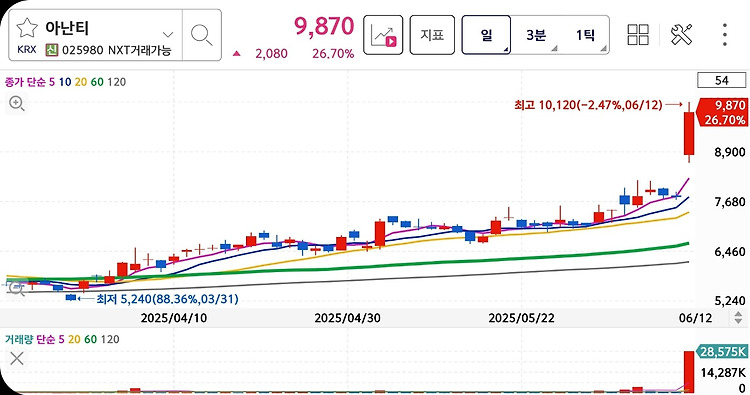This screenshot has height=395, width=750.
Task: Open 종가 단순 moving average settings
Action: pos(25,82)
